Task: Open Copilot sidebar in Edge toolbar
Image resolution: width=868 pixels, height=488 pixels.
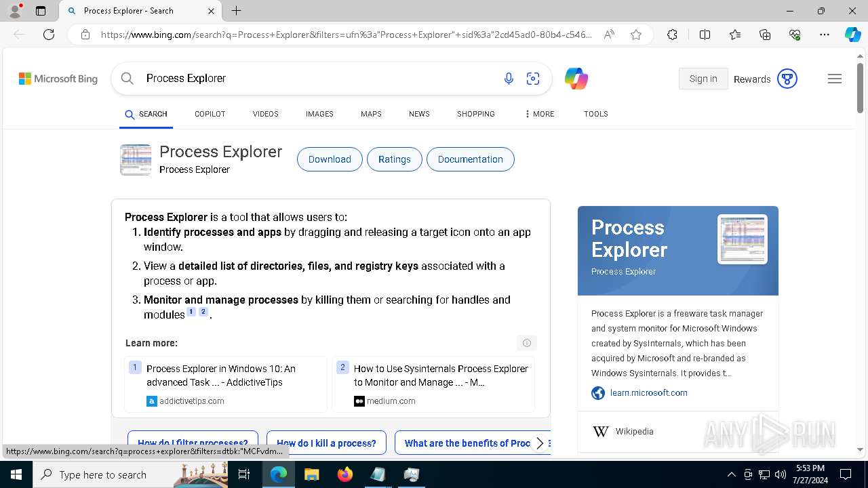Action: click(852, 35)
